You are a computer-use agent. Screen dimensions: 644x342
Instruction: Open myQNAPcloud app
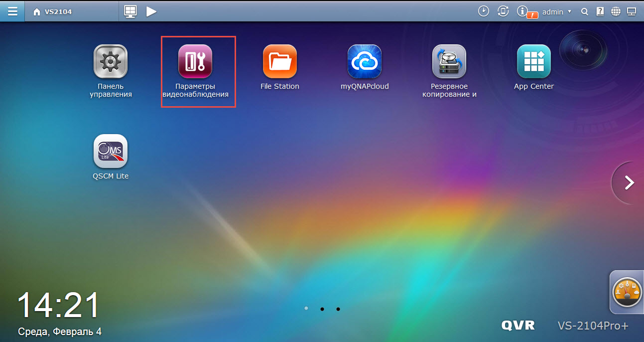(x=365, y=67)
